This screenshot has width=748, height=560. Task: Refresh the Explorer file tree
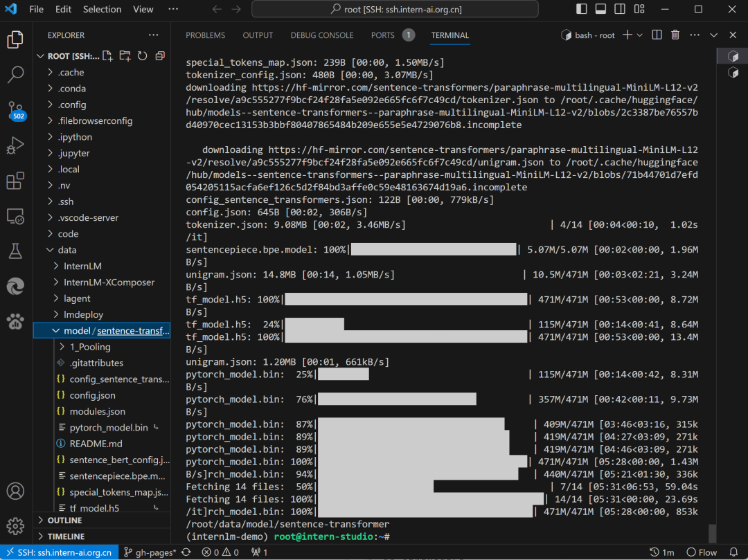pyautogui.click(x=142, y=56)
